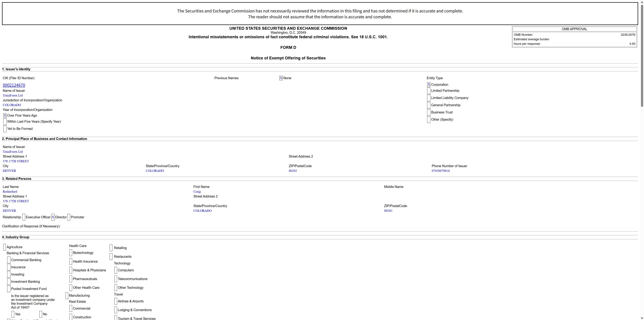644x320 pixels.
Task: Check the Telecommunications box
Action: tap(116, 279)
